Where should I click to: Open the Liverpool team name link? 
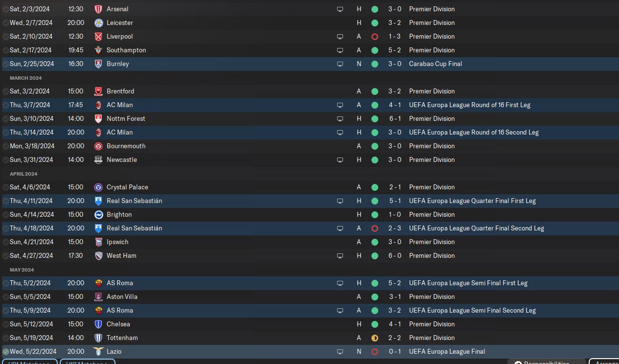pyautogui.click(x=119, y=36)
